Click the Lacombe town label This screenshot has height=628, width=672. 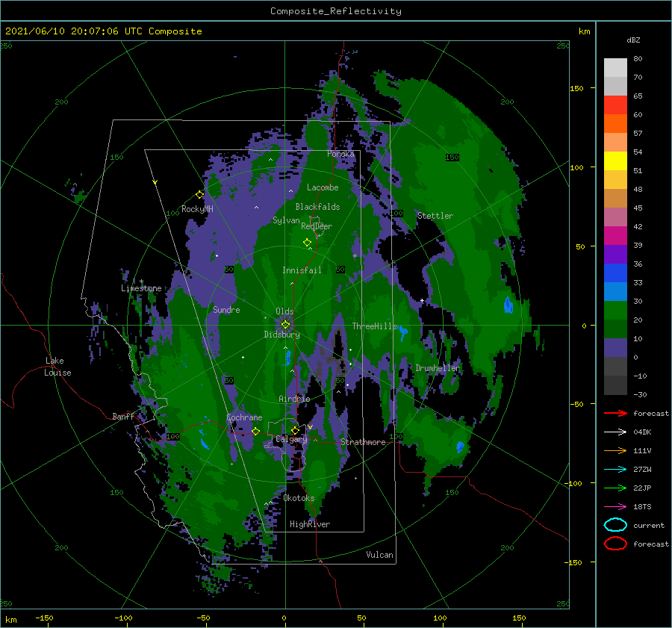click(323, 187)
